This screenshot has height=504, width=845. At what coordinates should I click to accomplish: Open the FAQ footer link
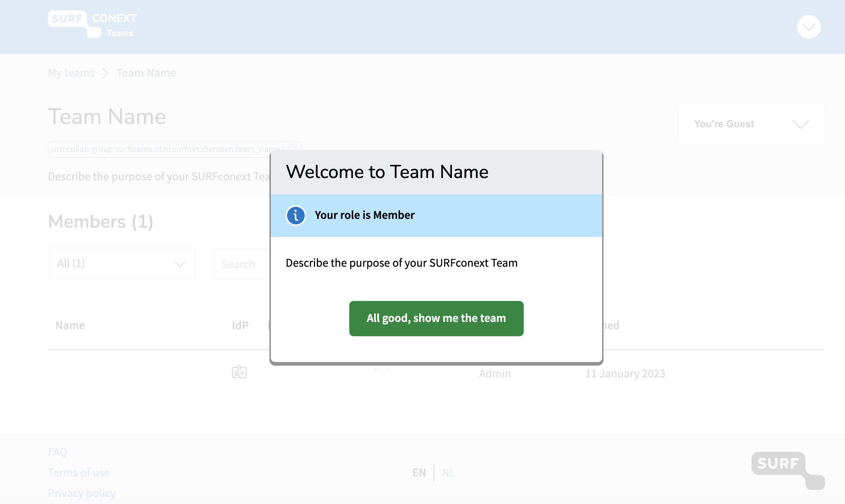[58, 452]
